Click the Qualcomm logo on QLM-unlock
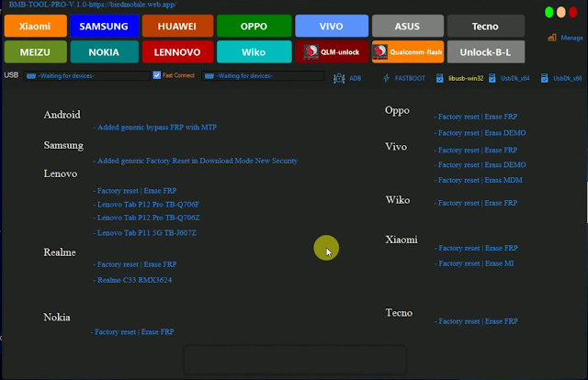The width and height of the screenshot is (588, 380). point(311,51)
